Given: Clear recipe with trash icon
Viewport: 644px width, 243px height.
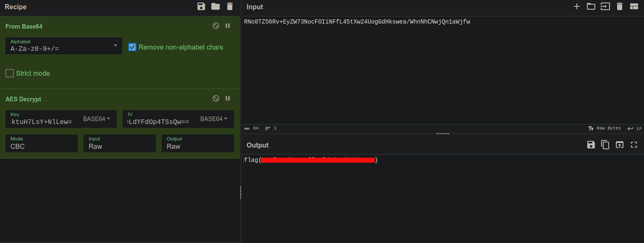Looking at the screenshot, I should click(x=230, y=6).
